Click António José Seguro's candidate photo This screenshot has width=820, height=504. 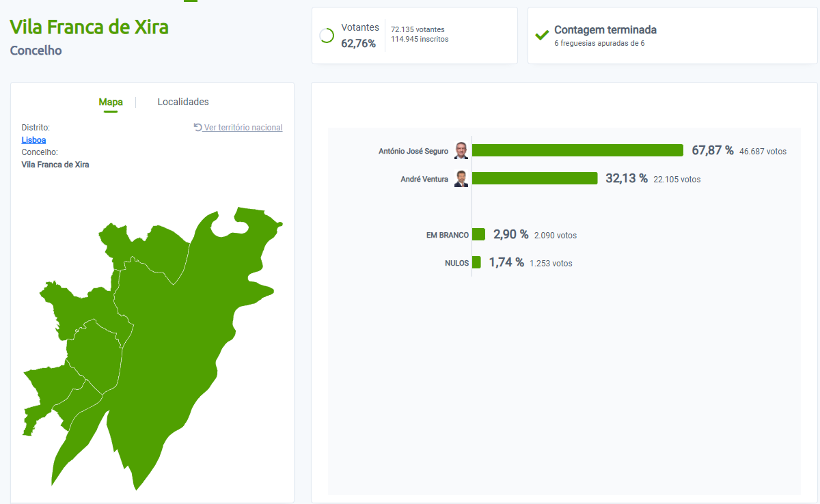[461, 150]
